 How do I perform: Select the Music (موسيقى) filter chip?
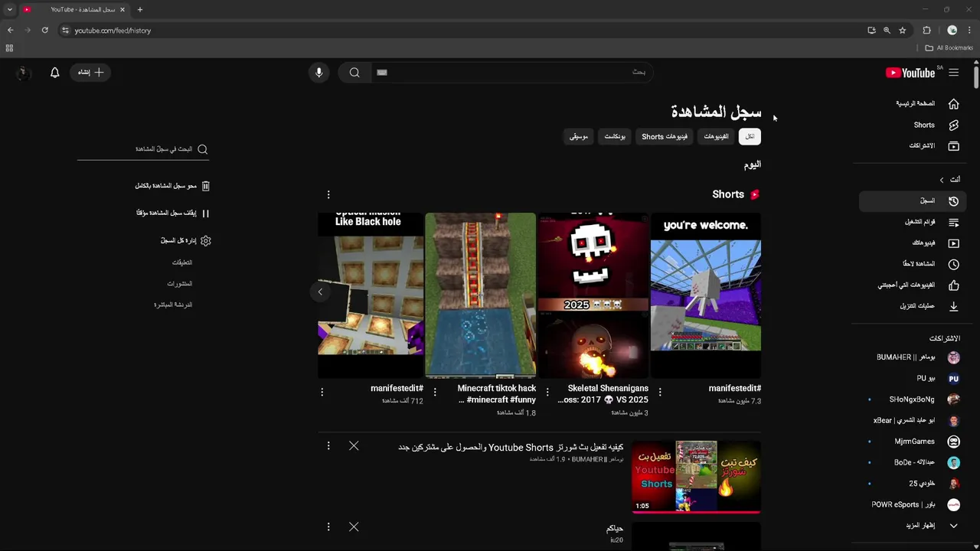click(x=579, y=136)
